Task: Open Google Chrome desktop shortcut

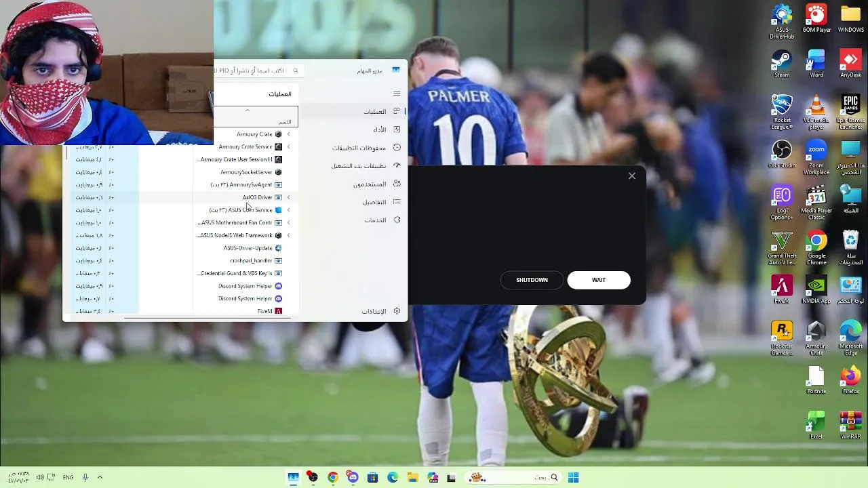Action: [816, 248]
